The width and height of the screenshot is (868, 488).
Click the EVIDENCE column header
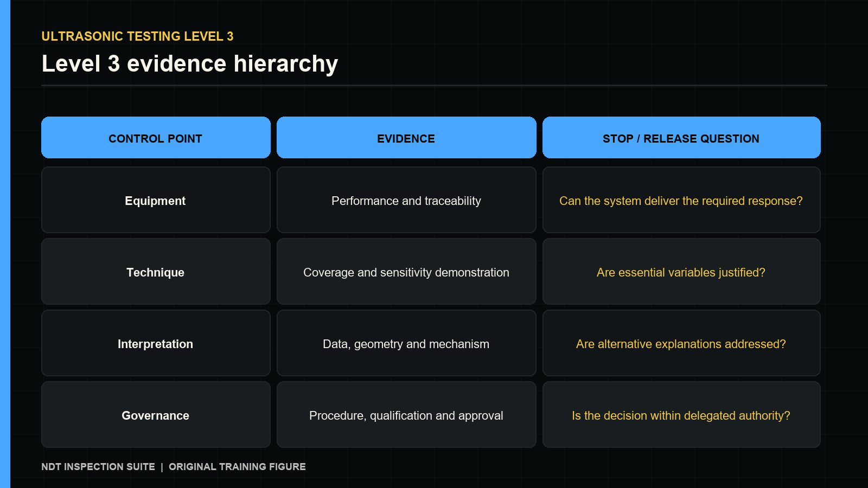(406, 138)
